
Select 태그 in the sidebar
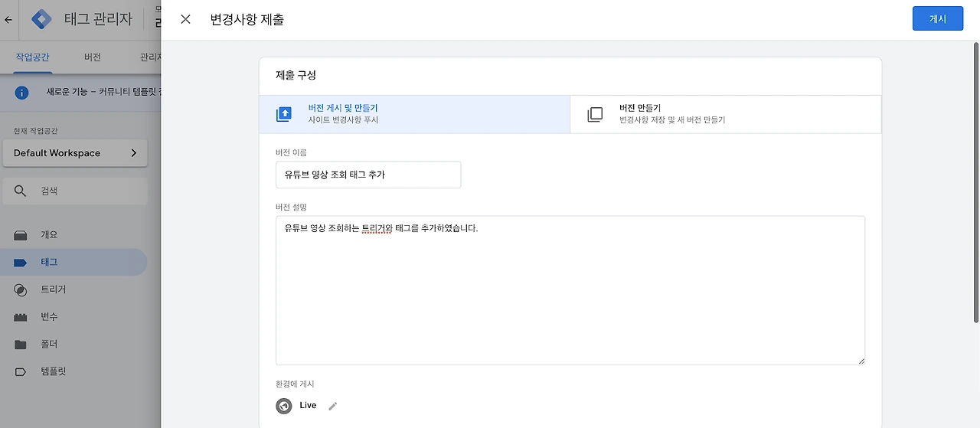[x=49, y=263]
